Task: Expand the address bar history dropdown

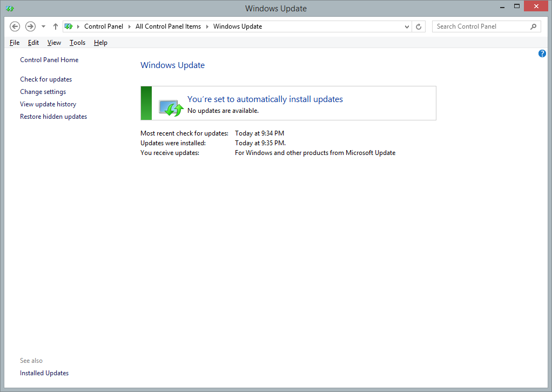Action: tap(407, 26)
